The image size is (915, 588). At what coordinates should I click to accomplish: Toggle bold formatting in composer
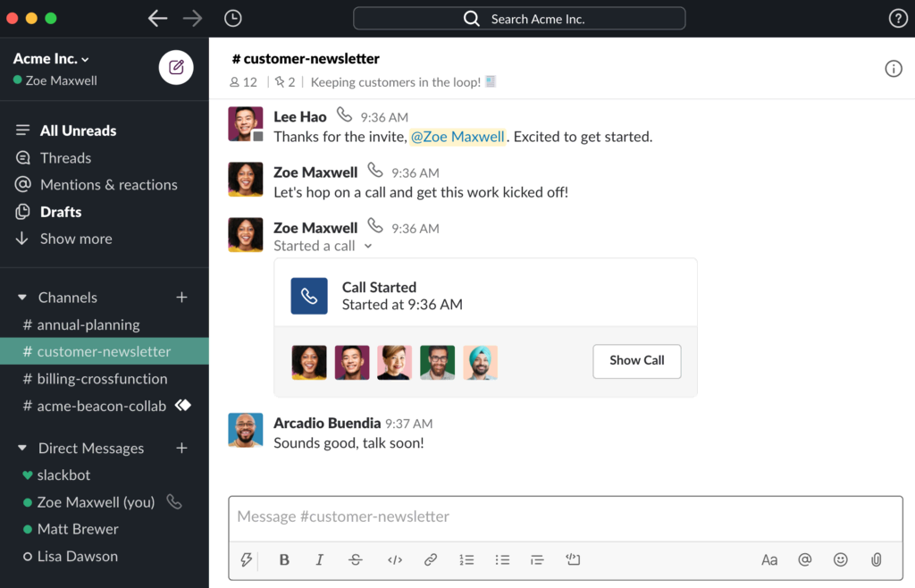pyautogui.click(x=284, y=559)
